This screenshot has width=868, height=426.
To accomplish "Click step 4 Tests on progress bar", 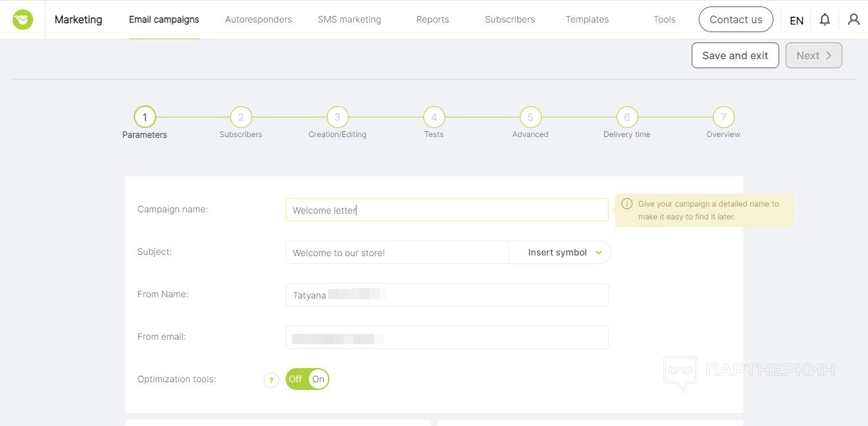I will [434, 117].
